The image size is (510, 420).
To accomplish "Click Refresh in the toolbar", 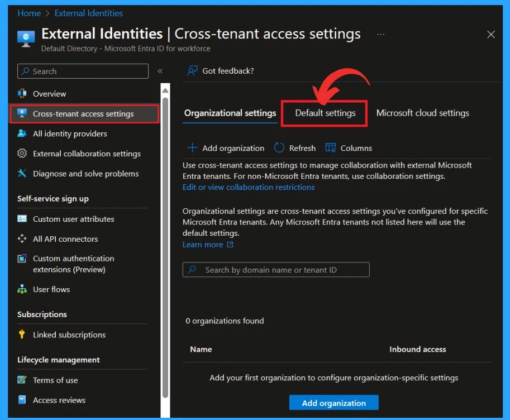I will pyautogui.click(x=295, y=148).
